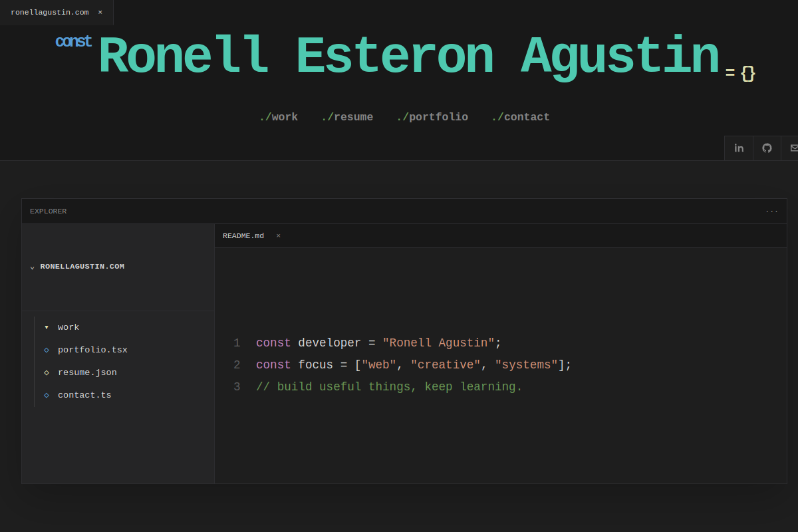Click the portfolio.tsx file diamond icon
Viewport: 798px width, 532px height.
(47, 350)
